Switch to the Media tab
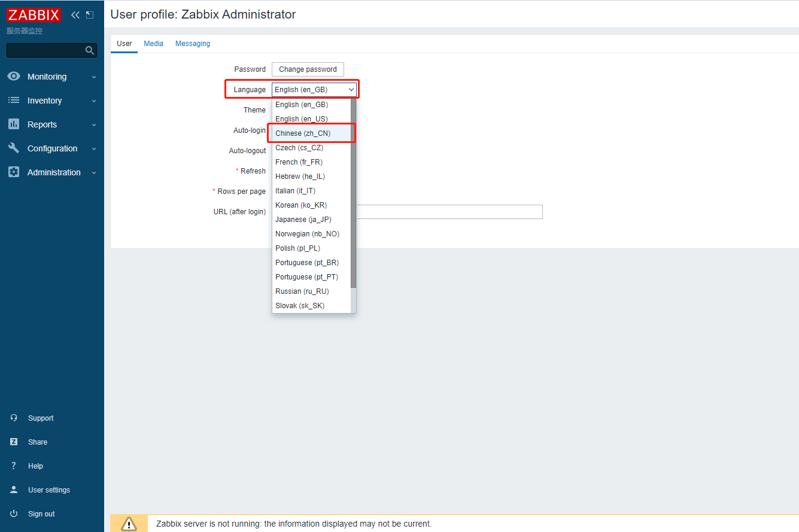This screenshot has height=532, width=799. point(153,44)
